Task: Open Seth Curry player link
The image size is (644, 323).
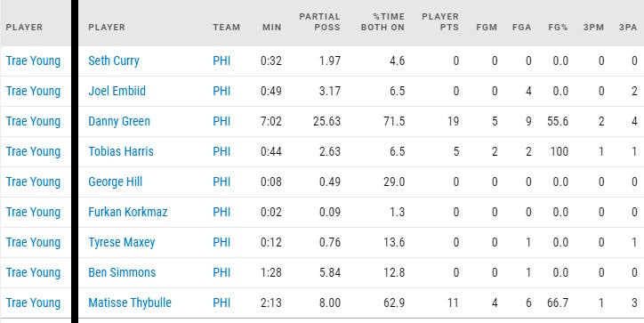Action: (x=114, y=61)
